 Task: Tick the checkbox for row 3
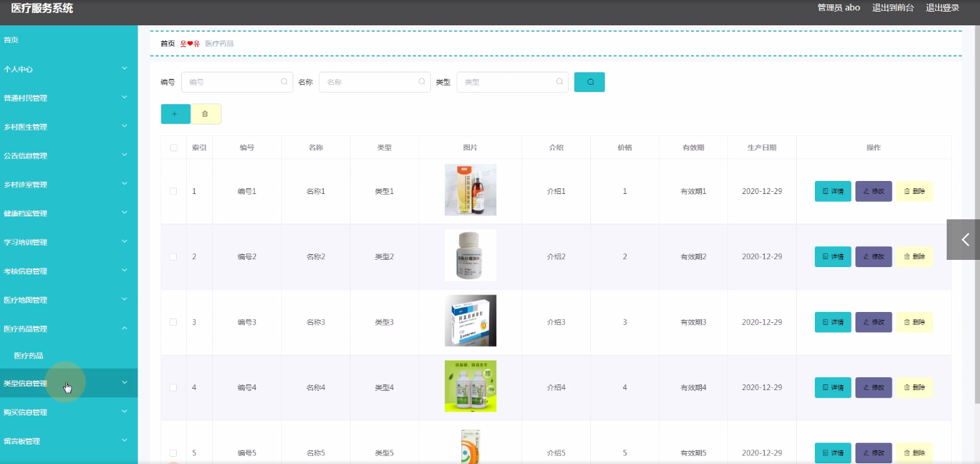click(173, 322)
